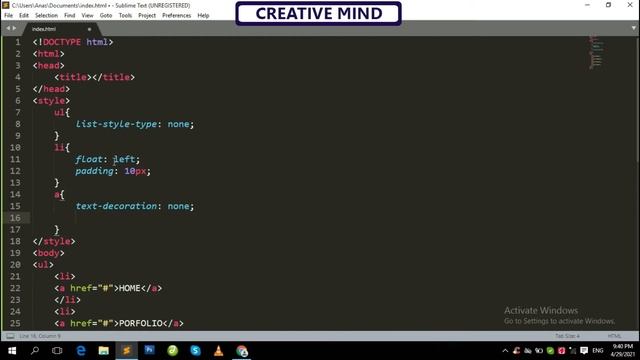Go to previous tab with left arrow
The image size is (640, 360).
tap(8, 28)
